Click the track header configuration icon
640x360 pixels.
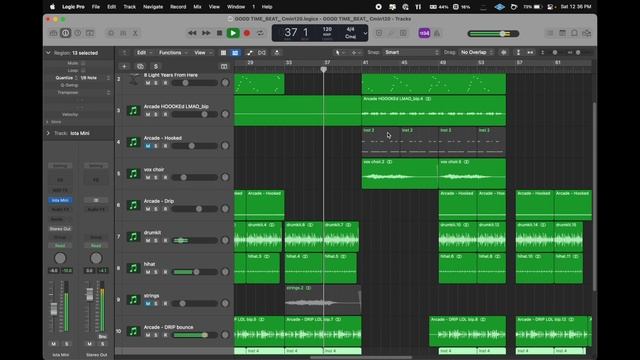[x=224, y=66]
